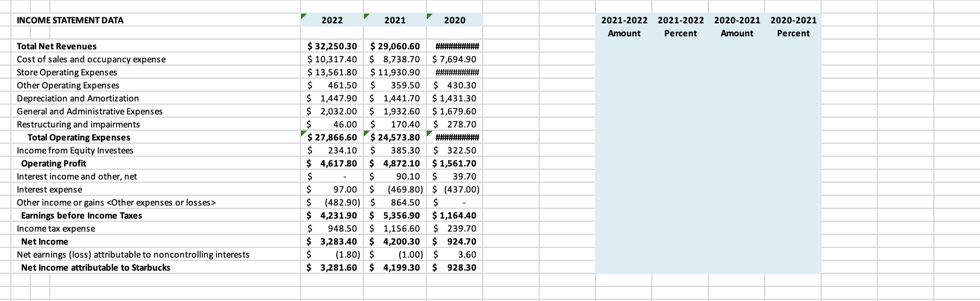Screen dimensions: 980x301
Task: Click the 2020-2021 Percent column header
Action: (x=793, y=27)
